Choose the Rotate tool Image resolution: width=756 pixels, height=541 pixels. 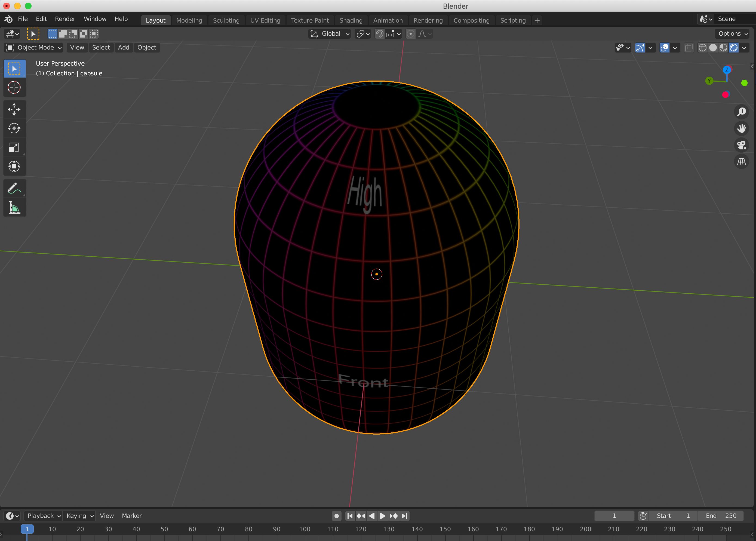pos(14,128)
